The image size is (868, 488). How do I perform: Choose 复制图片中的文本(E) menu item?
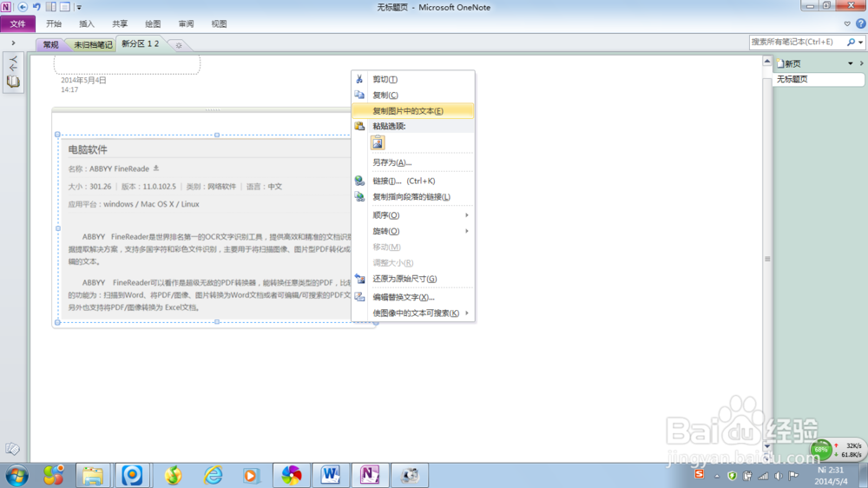pos(413,111)
